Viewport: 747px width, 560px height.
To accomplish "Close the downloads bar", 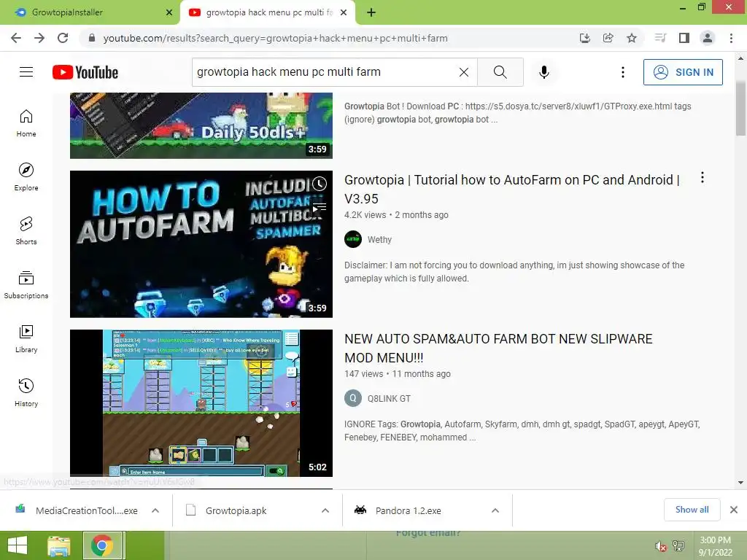I will (734, 510).
